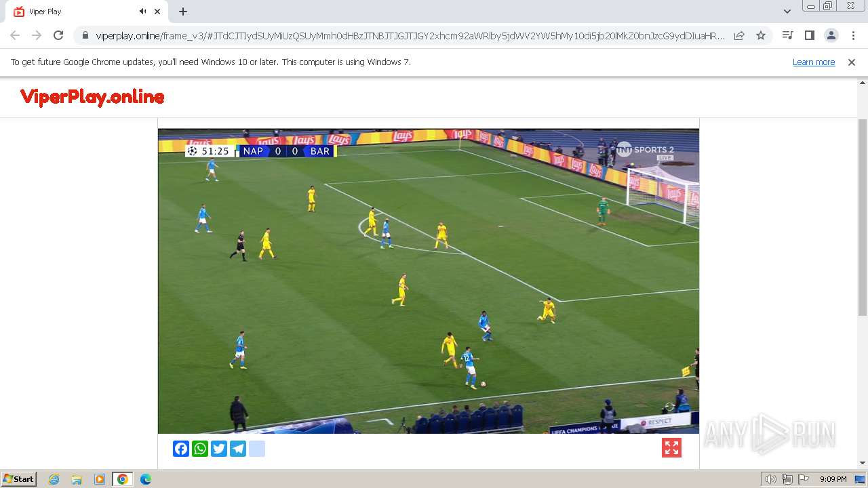Open the system volume control
Screen dimensions: 868x488
coord(770,479)
